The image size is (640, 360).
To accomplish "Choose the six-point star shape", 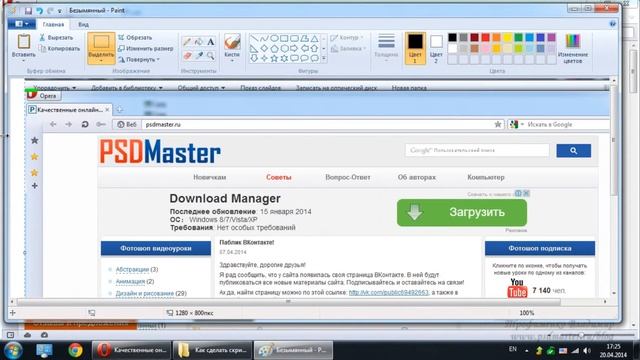I will [x=284, y=58].
